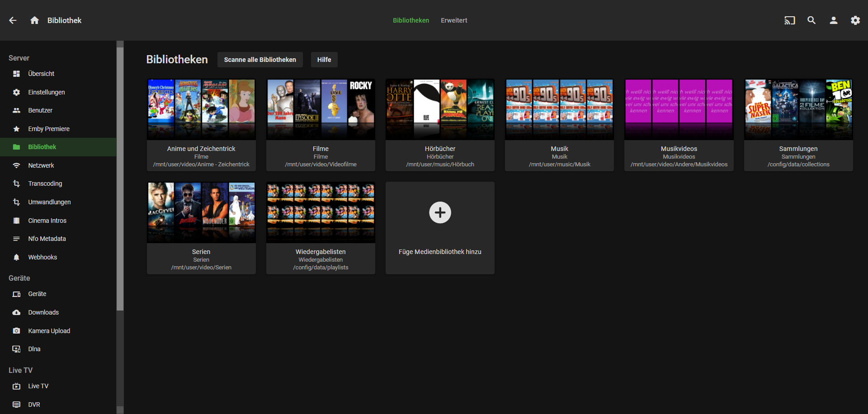Click the Emby Premiere star icon
The height and width of the screenshot is (414, 868).
pyautogui.click(x=16, y=129)
